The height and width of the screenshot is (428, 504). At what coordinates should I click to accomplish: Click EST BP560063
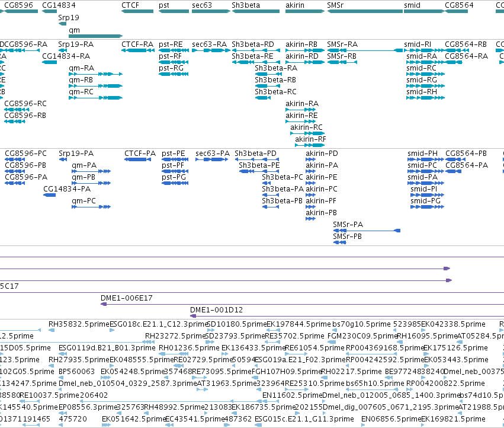click(x=61, y=378)
